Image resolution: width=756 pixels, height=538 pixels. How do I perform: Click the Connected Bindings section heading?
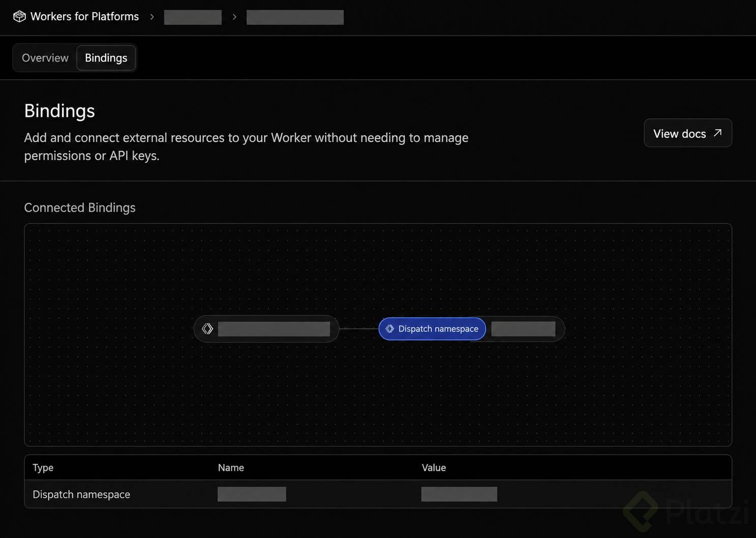click(80, 207)
